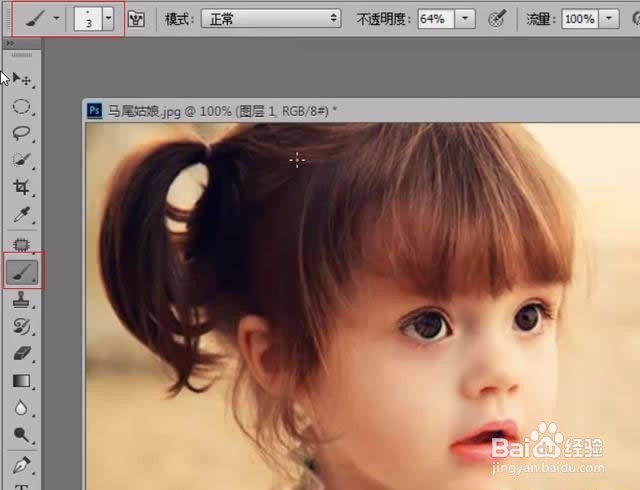Select the Clone Stamp tool
This screenshot has width=640, height=490.
coord(21,299)
